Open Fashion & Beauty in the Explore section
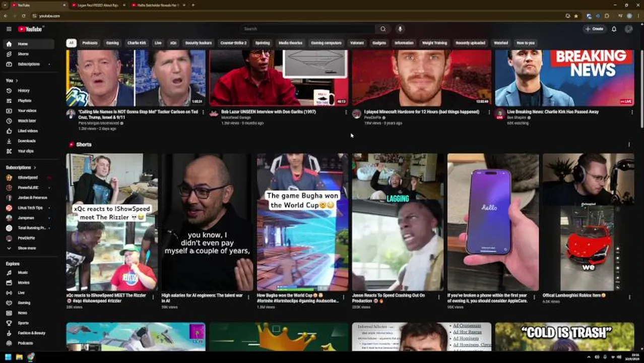Viewport: 644px width, 363px height. (29, 333)
